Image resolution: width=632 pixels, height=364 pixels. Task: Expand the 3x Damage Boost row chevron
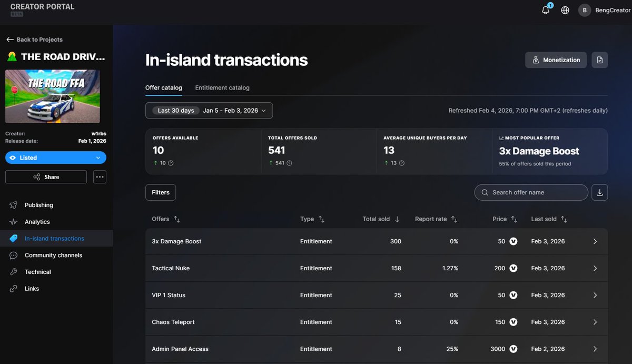click(595, 241)
